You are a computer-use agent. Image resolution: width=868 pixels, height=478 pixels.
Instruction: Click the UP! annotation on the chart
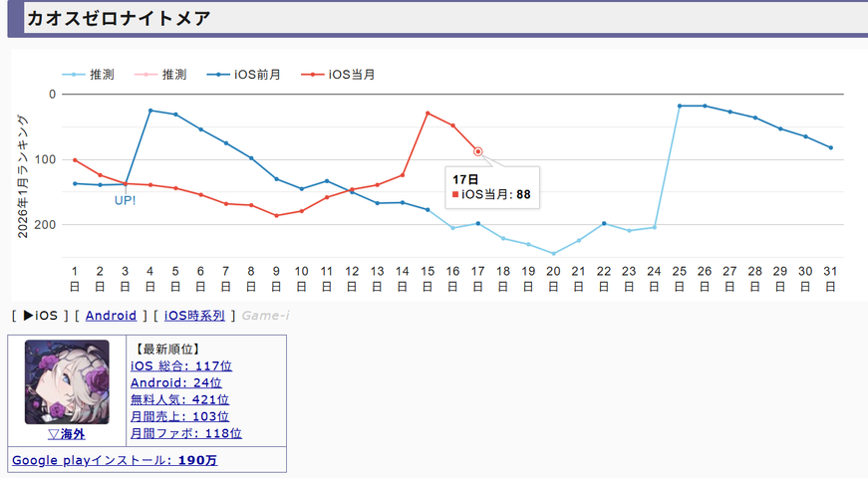tap(126, 201)
